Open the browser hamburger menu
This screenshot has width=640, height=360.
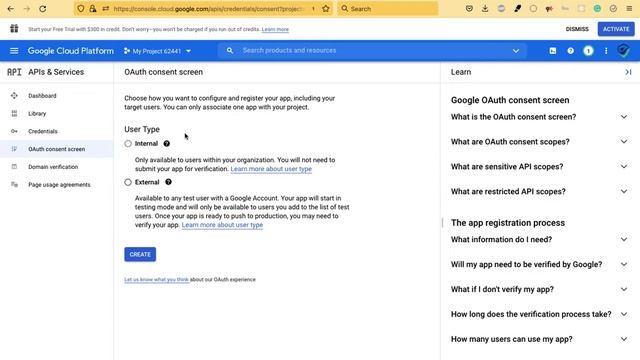(629, 9)
